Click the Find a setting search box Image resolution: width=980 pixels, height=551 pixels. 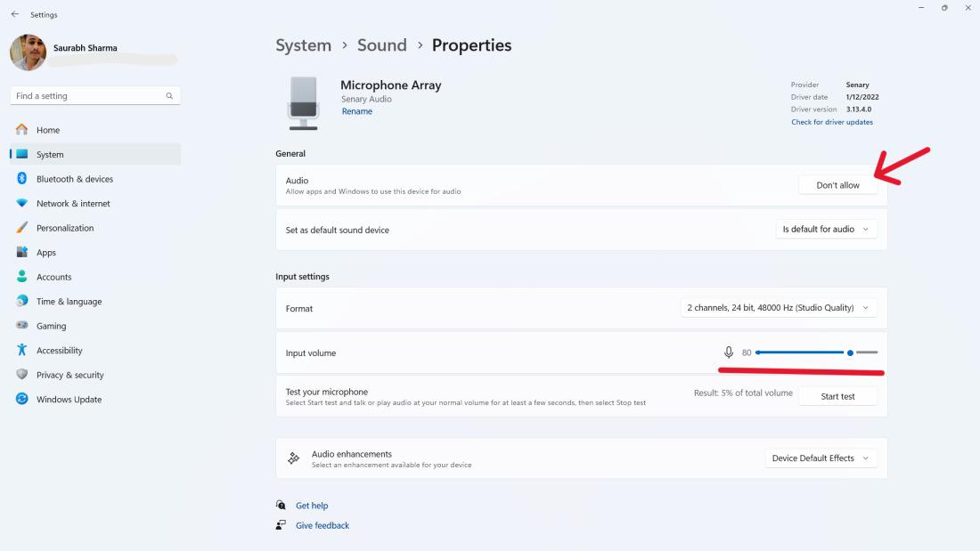[x=89, y=96]
